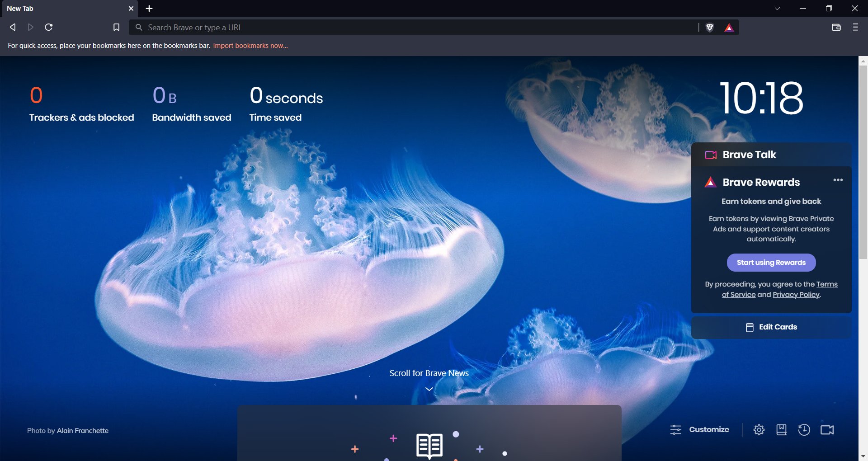This screenshot has height=461, width=868.
Task: Reload the page
Action: click(49, 28)
